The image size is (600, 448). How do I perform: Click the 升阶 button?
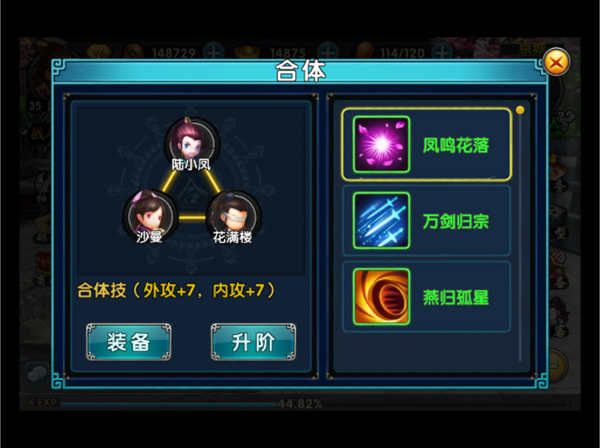253,342
